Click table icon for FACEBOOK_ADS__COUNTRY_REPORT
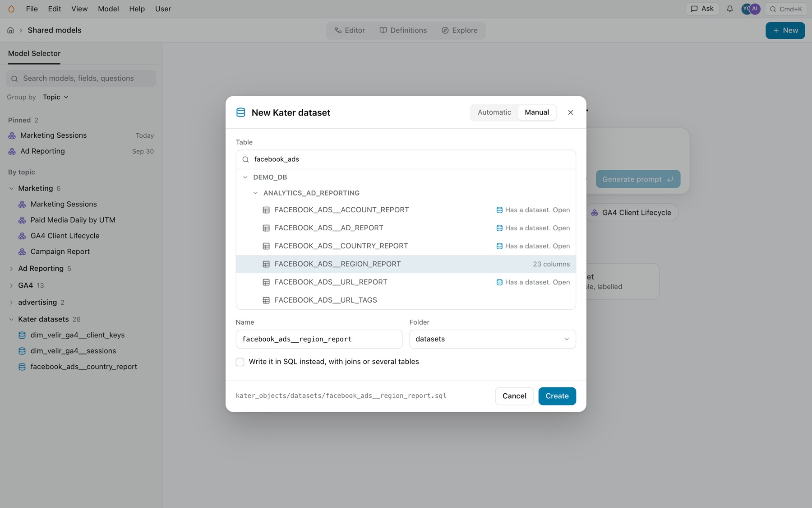The width and height of the screenshot is (812, 508). point(266,246)
